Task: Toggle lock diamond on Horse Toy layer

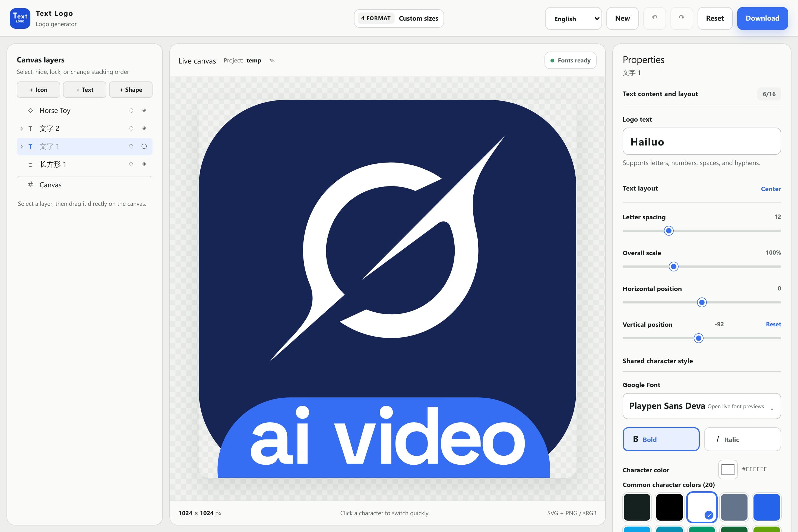Action: tap(131, 110)
